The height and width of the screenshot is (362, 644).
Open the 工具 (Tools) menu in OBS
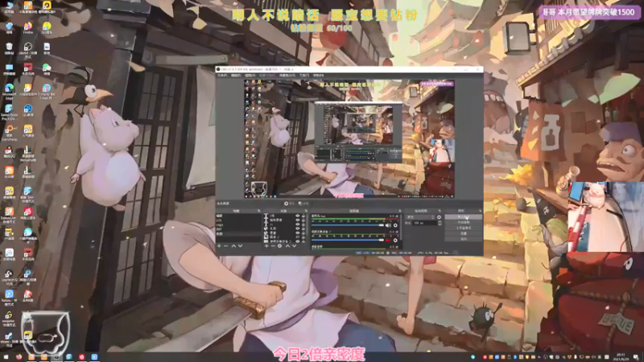pos(304,76)
